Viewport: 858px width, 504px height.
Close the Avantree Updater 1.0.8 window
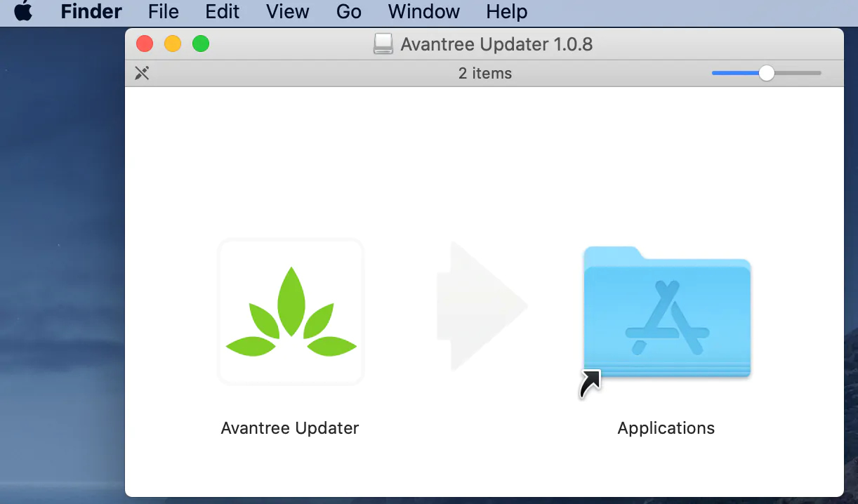coord(145,44)
